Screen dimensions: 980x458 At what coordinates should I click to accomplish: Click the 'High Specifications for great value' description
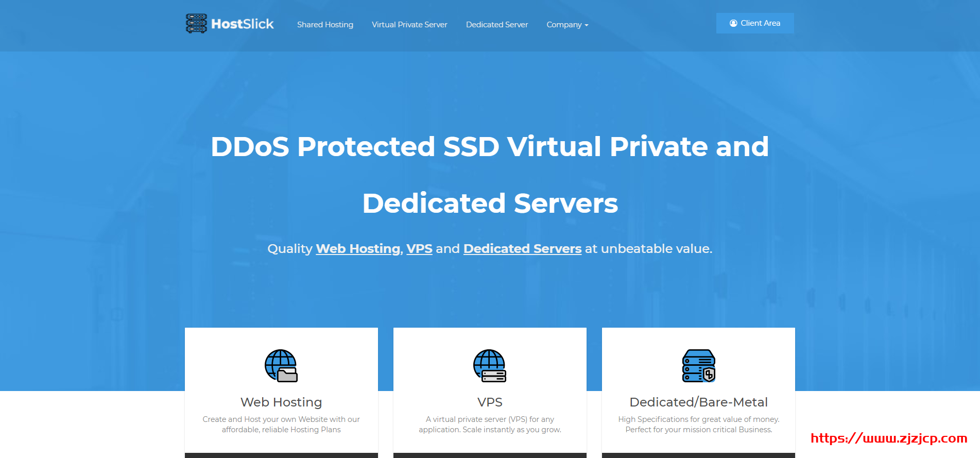pyautogui.click(x=699, y=425)
